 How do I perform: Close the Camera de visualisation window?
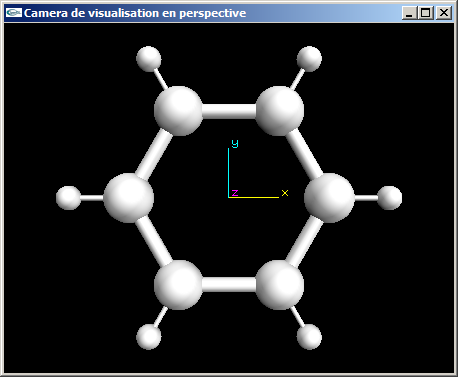click(x=444, y=13)
